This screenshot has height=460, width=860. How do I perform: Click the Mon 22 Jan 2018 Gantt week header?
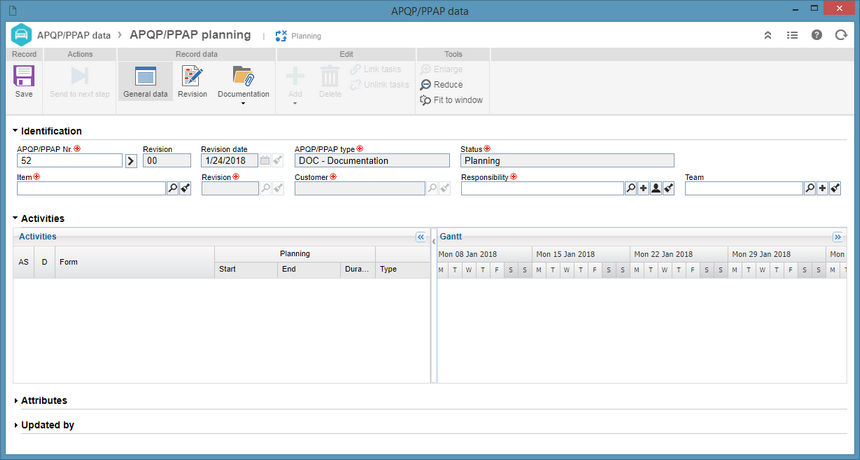point(679,254)
